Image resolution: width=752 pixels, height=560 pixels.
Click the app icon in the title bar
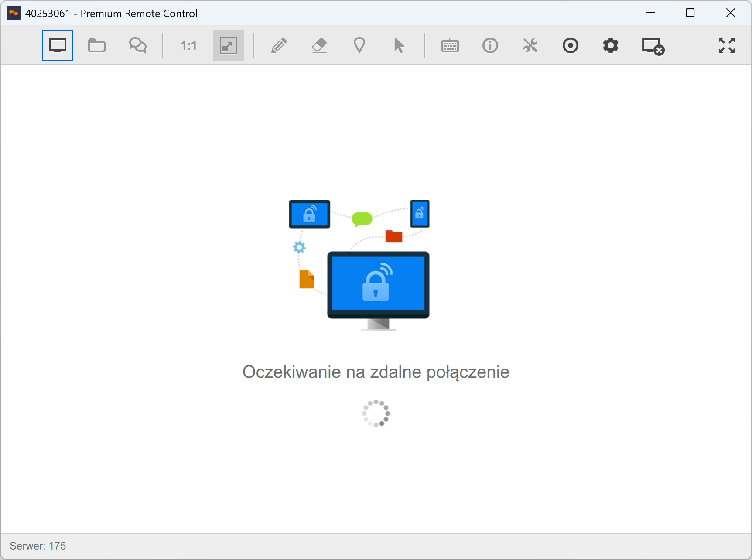pos(14,13)
